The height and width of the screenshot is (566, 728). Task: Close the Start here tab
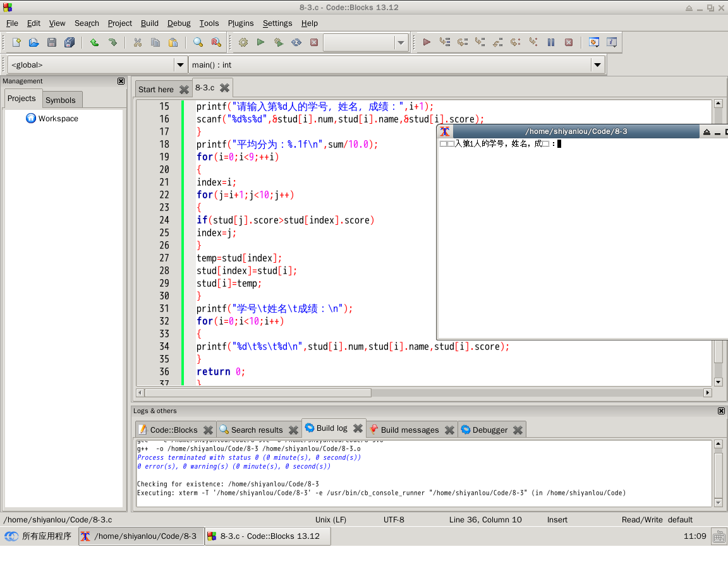(185, 90)
